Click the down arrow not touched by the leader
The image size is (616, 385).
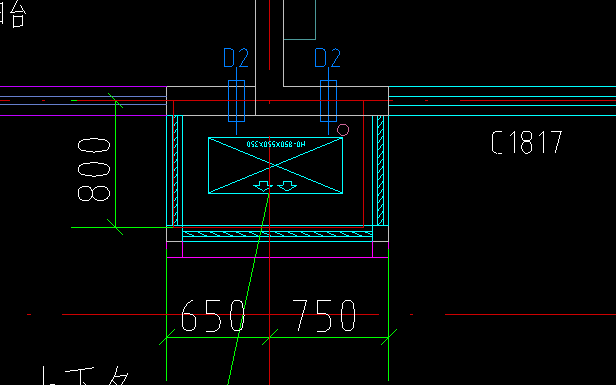(287, 186)
